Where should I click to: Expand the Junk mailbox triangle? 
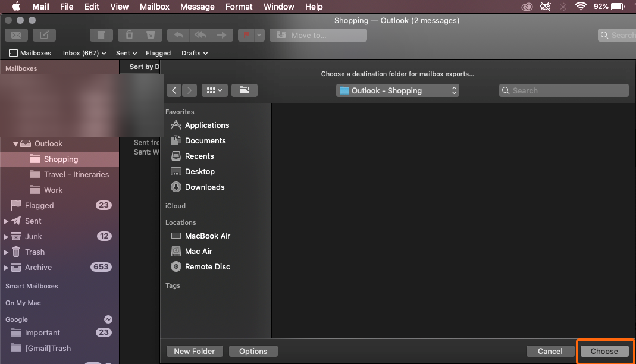pyautogui.click(x=6, y=237)
